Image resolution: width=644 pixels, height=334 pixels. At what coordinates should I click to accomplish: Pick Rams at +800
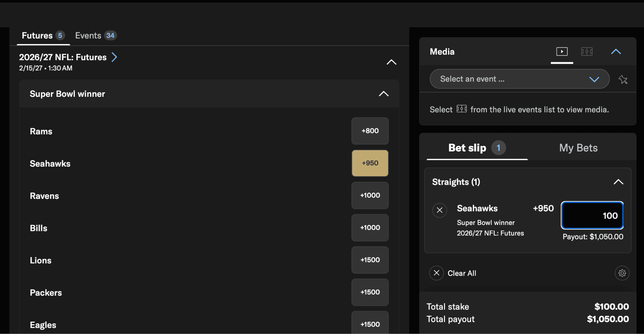pos(370,131)
